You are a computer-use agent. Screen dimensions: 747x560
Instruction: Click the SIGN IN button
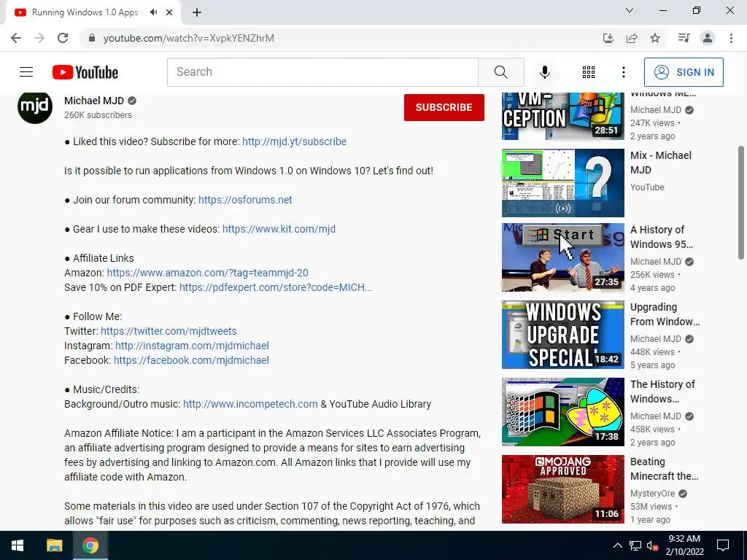[x=684, y=72]
